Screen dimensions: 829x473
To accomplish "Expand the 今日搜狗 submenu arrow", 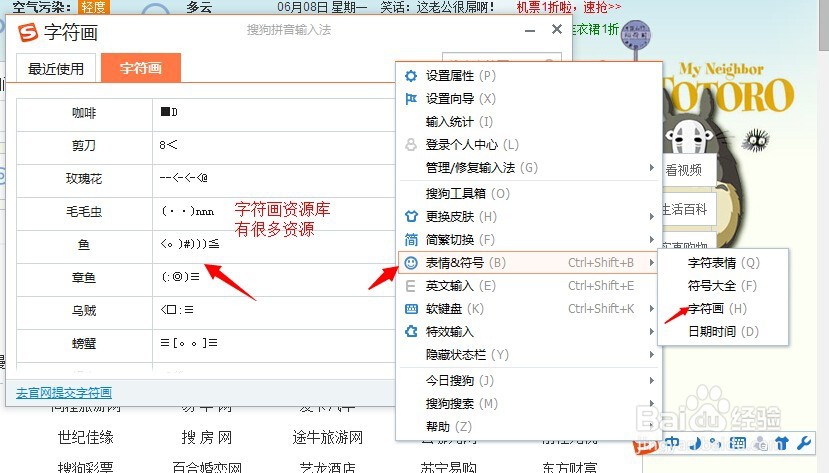I will click(651, 381).
